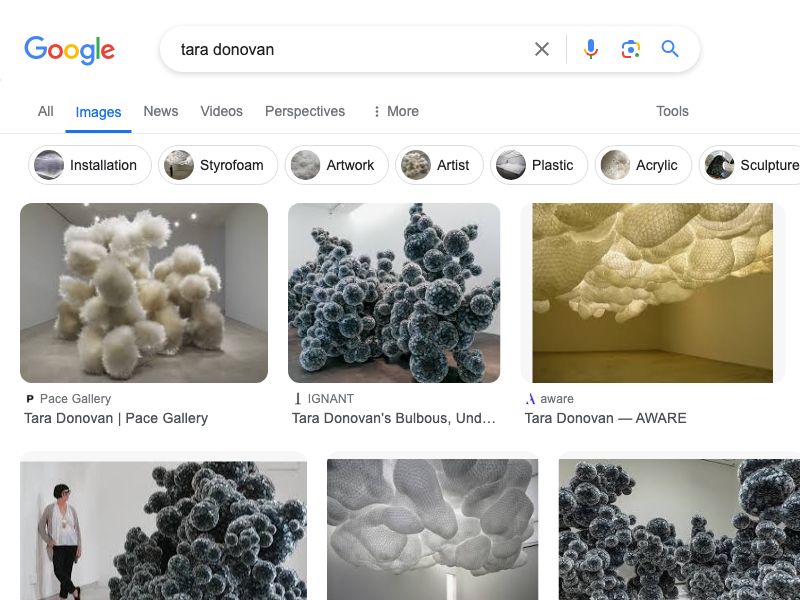This screenshot has width=800, height=600.
Task: Click the Pace Gallery favicon
Action: (x=30, y=399)
